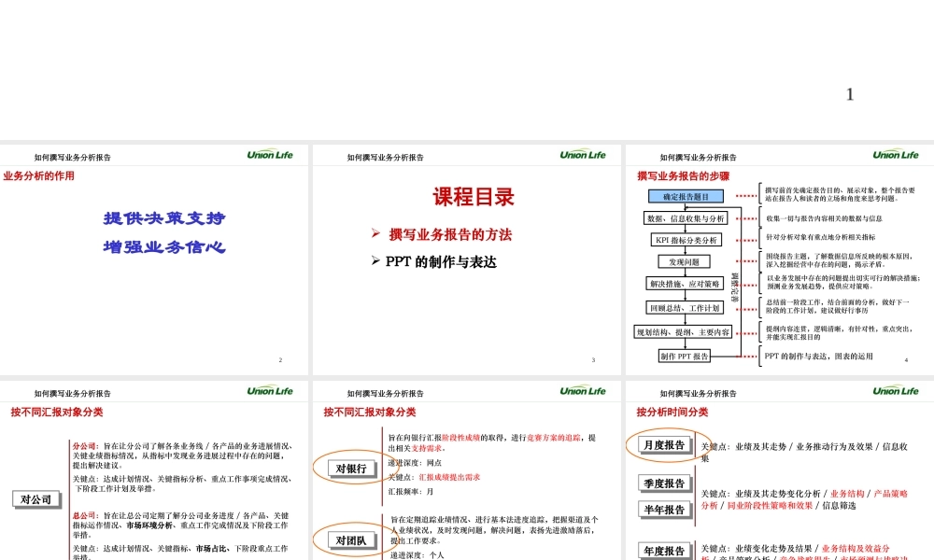
Task: Open the 课程目录 slide thumbnail
Action: coord(466,259)
